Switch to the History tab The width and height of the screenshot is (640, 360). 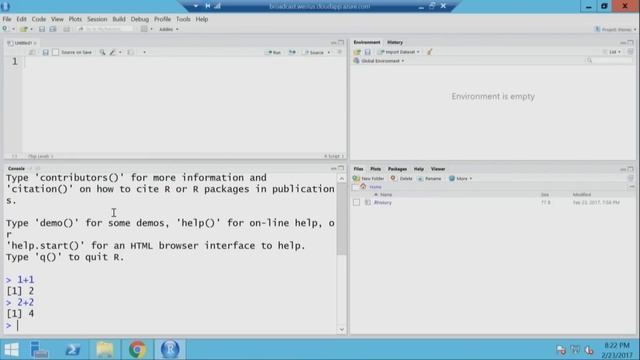pyautogui.click(x=395, y=42)
